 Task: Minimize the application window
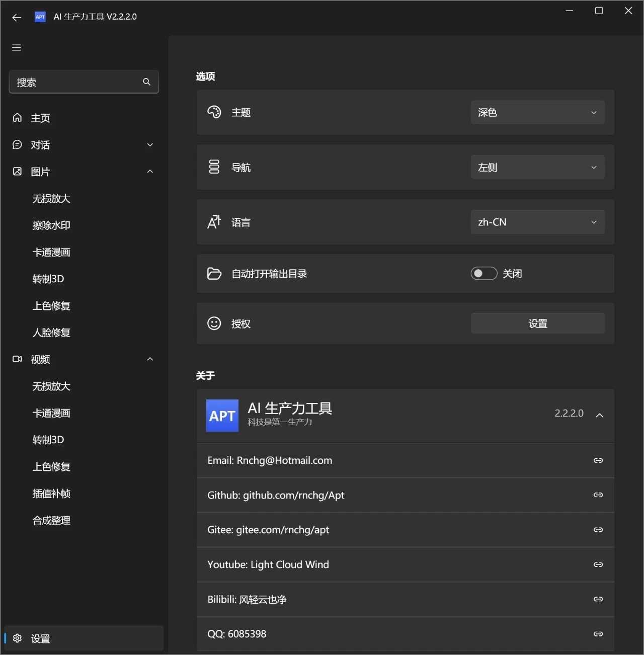pos(570,11)
